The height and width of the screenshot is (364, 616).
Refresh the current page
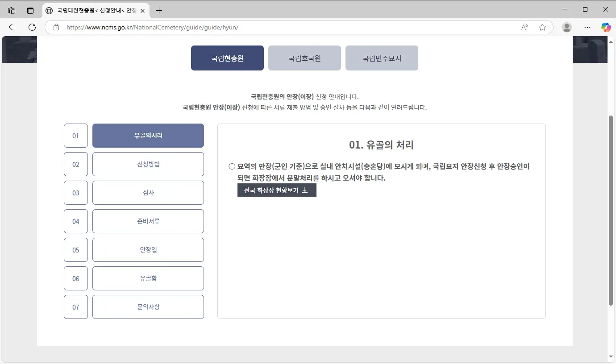click(32, 27)
